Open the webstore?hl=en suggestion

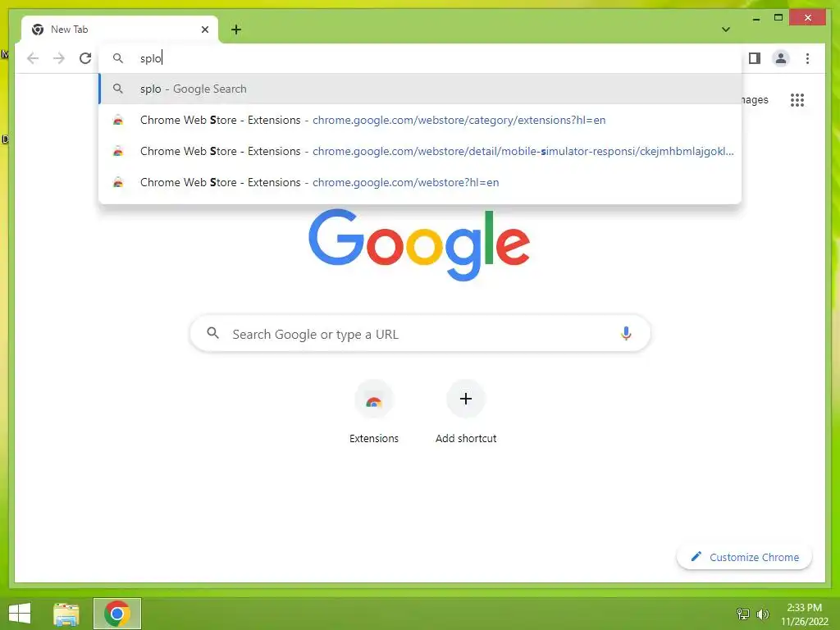tap(421, 182)
